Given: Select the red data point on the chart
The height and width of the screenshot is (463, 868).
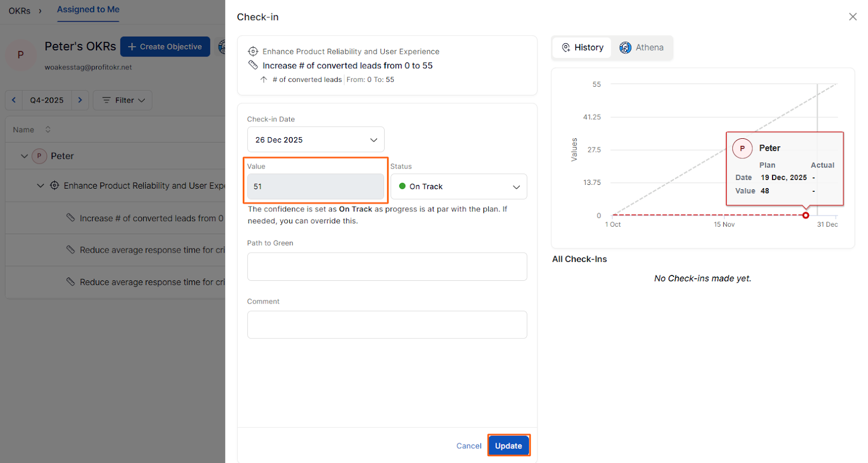Looking at the screenshot, I should 806,215.
